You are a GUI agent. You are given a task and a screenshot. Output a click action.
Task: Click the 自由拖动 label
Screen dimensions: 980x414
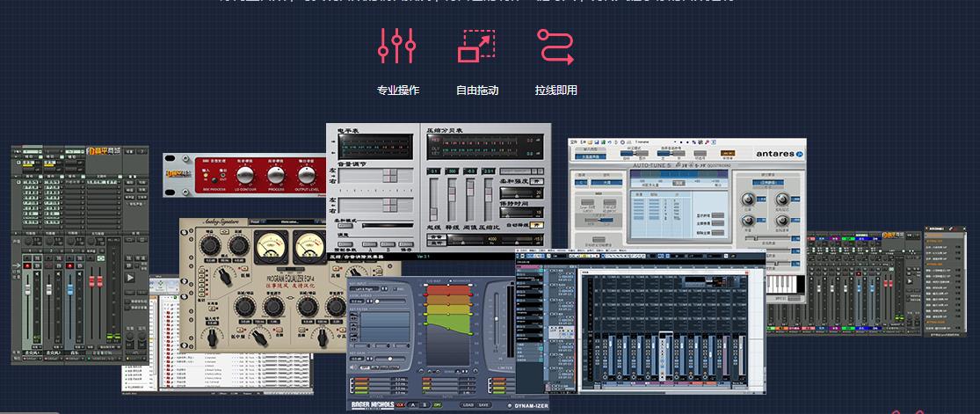click(477, 90)
